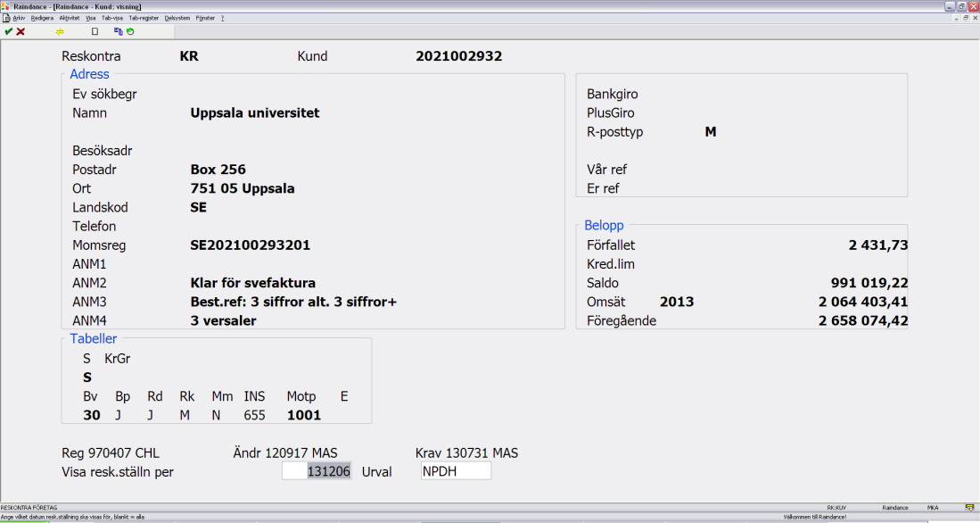
Task: Click VAT number SE202100293201
Action: coord(250,245)
